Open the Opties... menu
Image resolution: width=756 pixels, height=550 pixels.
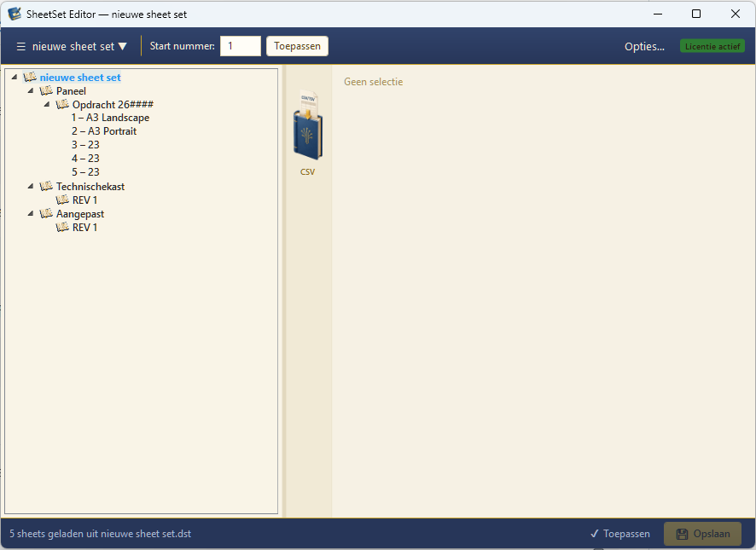coord(644,47)
